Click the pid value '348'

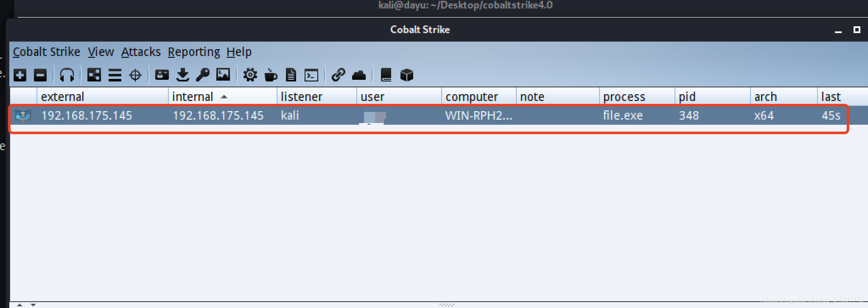point(689,115)
